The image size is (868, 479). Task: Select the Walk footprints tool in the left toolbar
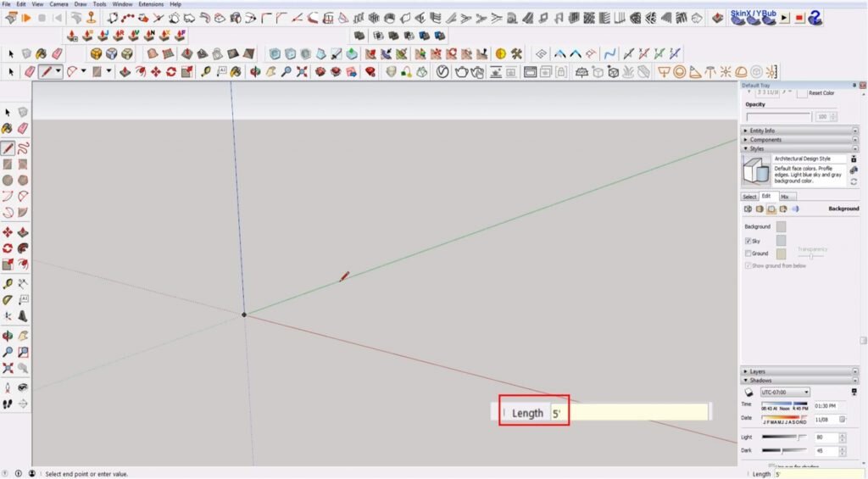click(8, 404)
